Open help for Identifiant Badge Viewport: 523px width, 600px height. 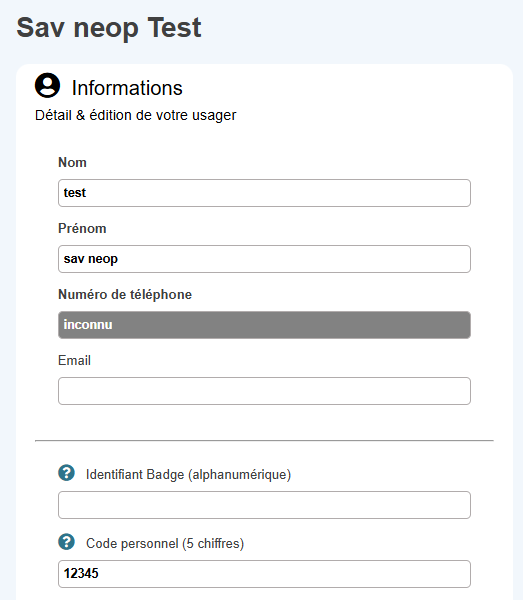67,473
